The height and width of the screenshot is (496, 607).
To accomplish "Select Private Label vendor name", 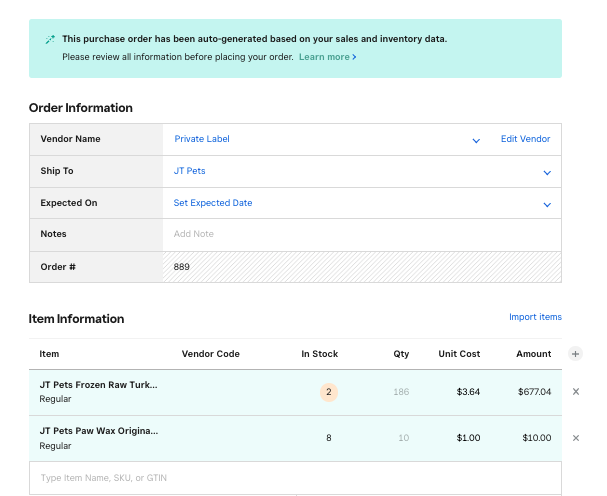I will tap(202, 139).
